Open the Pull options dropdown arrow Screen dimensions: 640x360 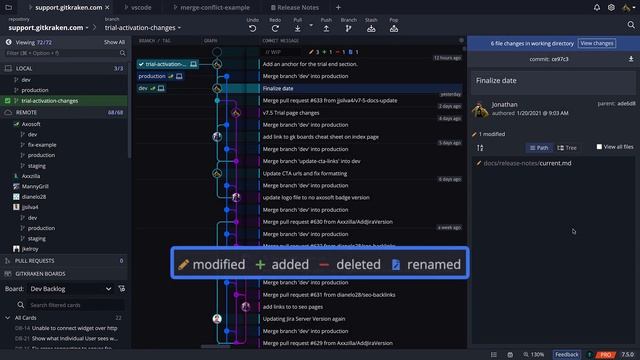point(311,25)
